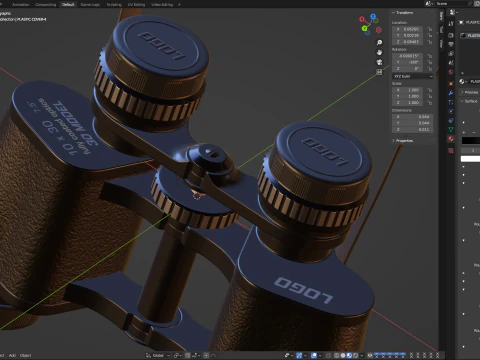This screenshot has width=480, height=360.
Task: Switch to the Compositing workspace tab
Action: (x=46, y=5)
